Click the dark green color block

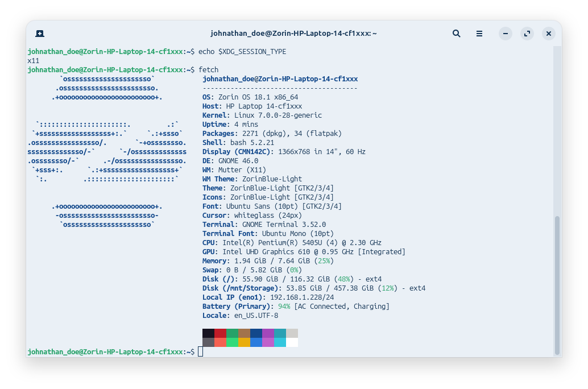pyautogui.click(x=233, y=333)
